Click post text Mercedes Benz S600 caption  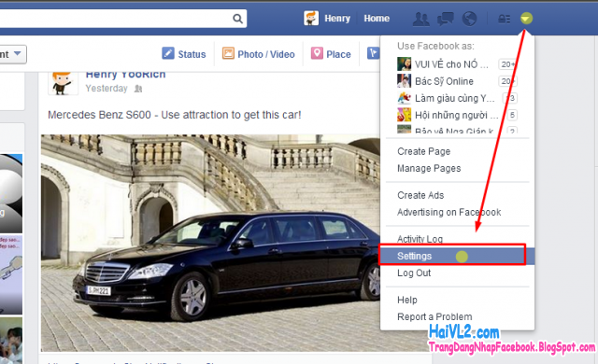(x=175, y=115)
